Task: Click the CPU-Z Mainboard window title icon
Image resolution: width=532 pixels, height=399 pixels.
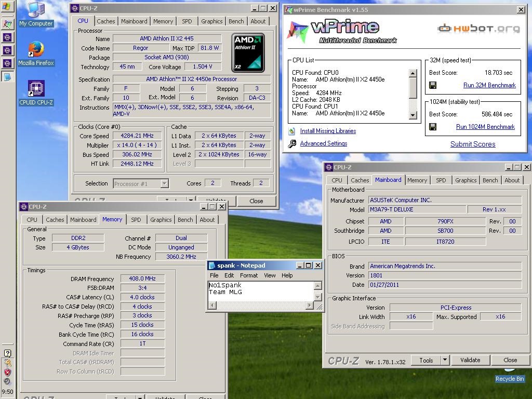Action: 328,167
